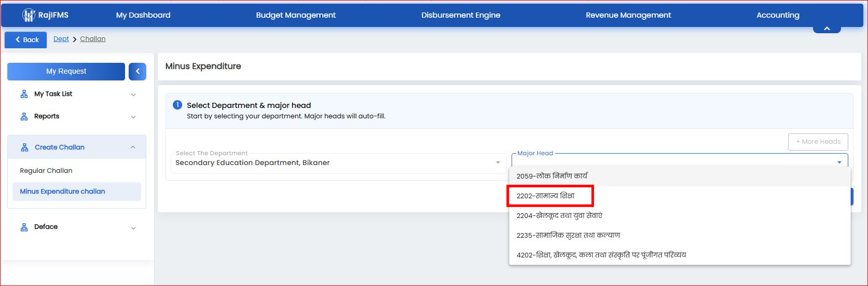Screen dimensions: 868x286
Task: Open Accounting menu
Action: [x=778, y=15]
